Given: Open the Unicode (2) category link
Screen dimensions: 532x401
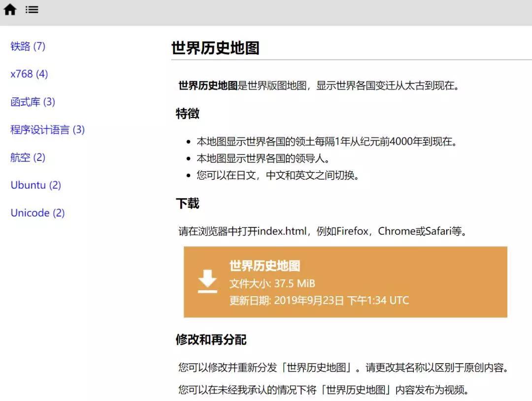Looking at the screenshot, I should tap(37, 213).
